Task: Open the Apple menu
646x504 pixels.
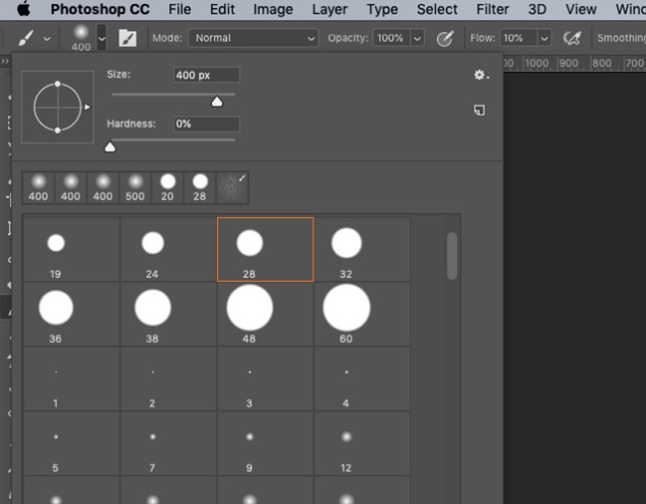Action: point(24,9)
